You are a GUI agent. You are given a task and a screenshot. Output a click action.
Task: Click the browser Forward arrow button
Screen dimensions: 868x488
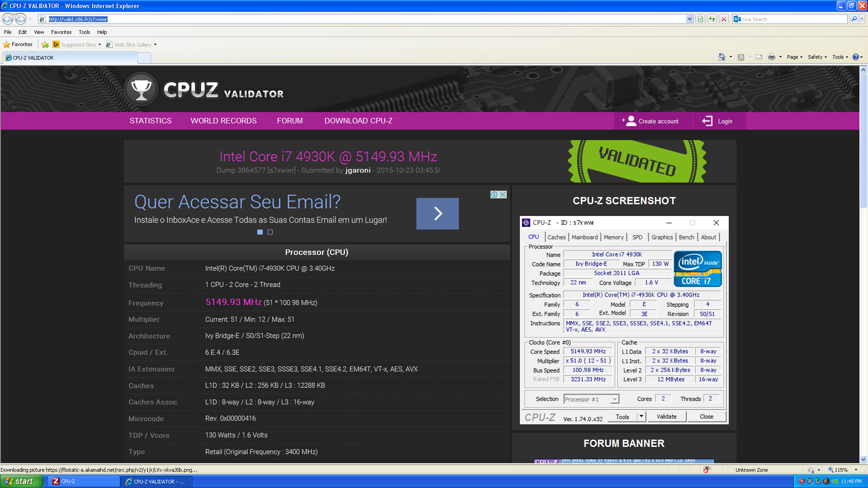[x=20, y=19]
